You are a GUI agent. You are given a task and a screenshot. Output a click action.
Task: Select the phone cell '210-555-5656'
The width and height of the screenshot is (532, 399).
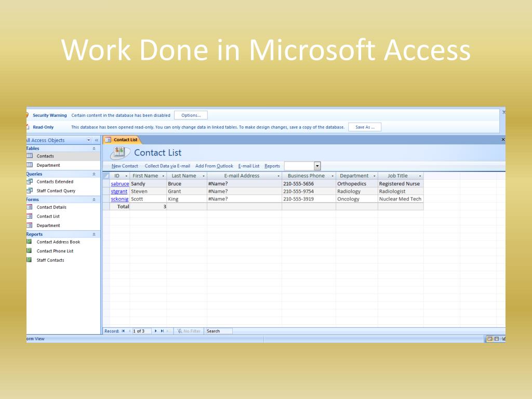pyautogui.click(x=309, y=183)
